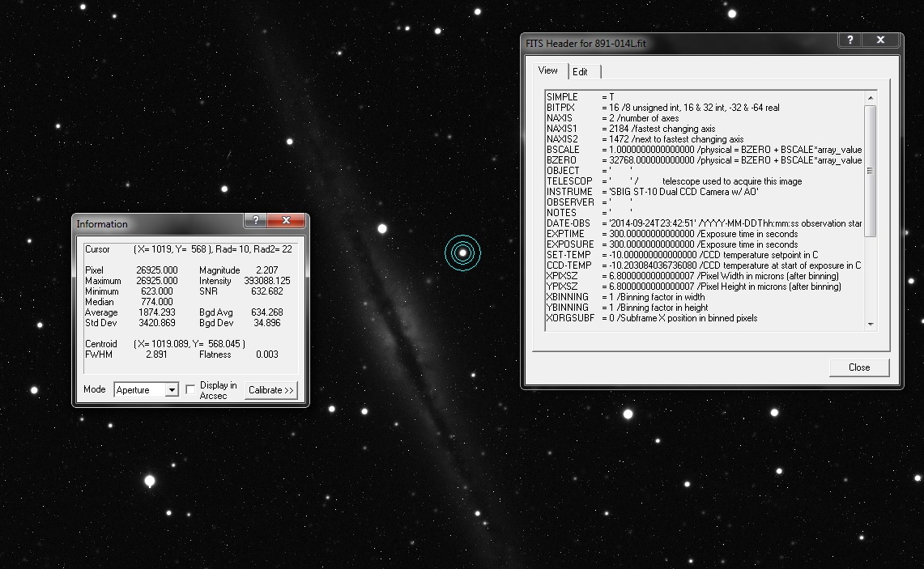Switch to the Edit tab

(580, 72)
